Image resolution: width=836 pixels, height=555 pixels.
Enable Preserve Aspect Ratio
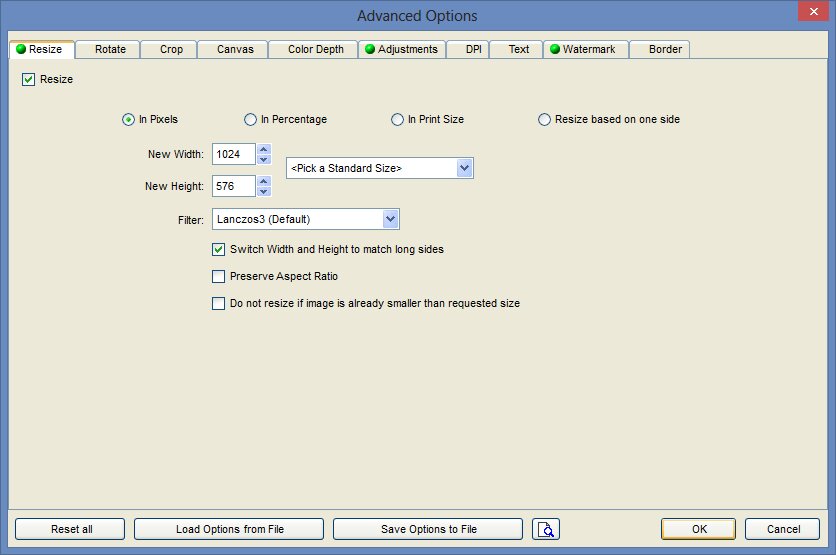pyautogui.click(x=219, y=277)
